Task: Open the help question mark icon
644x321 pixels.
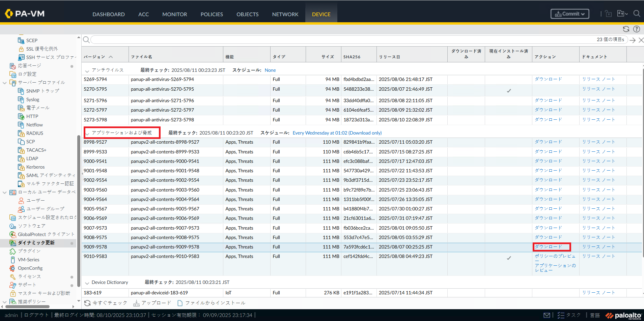Action: (637, 29)
